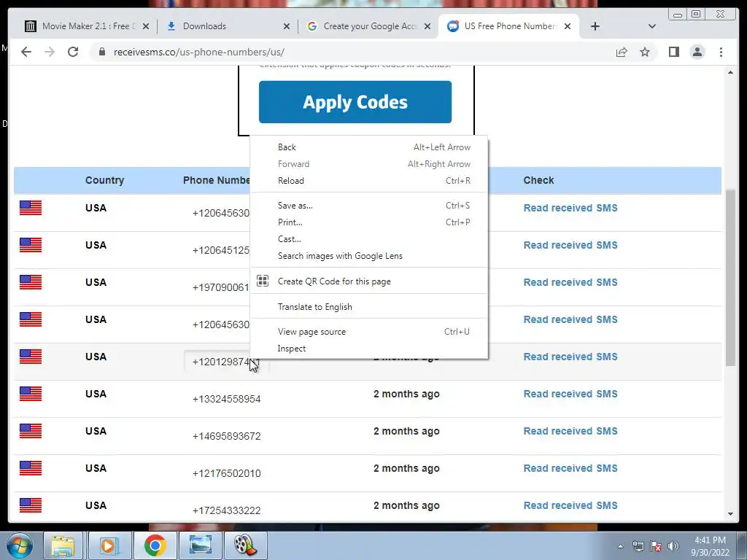Click the browser forward arrow icon
Viewport: 747px width, 560px height.
(x=50, y=52)
